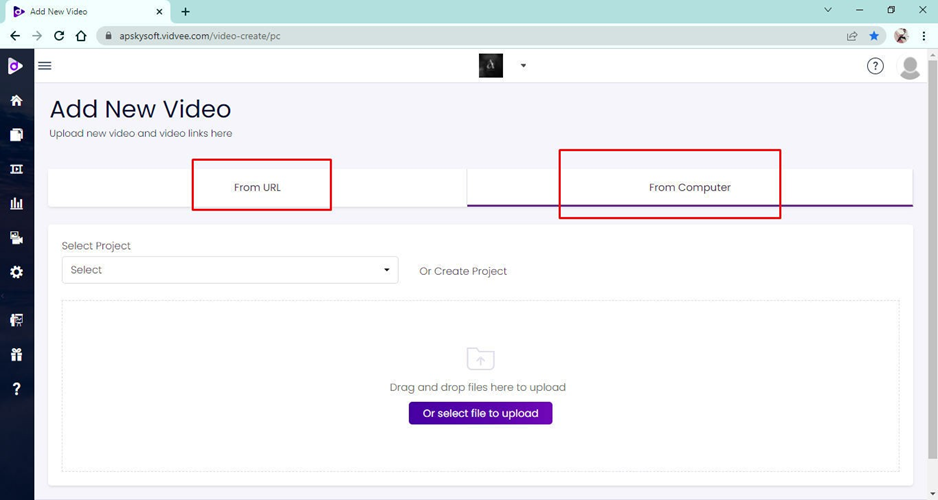Open the gift box icon in sidebar
Screen dimensions: 938x500
[16, 355]
